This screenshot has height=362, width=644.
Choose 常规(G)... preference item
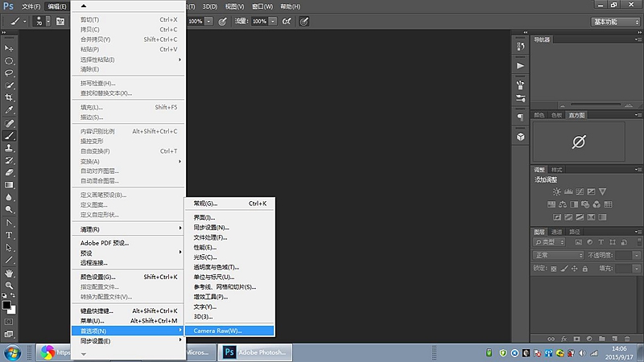click(229, 204)
